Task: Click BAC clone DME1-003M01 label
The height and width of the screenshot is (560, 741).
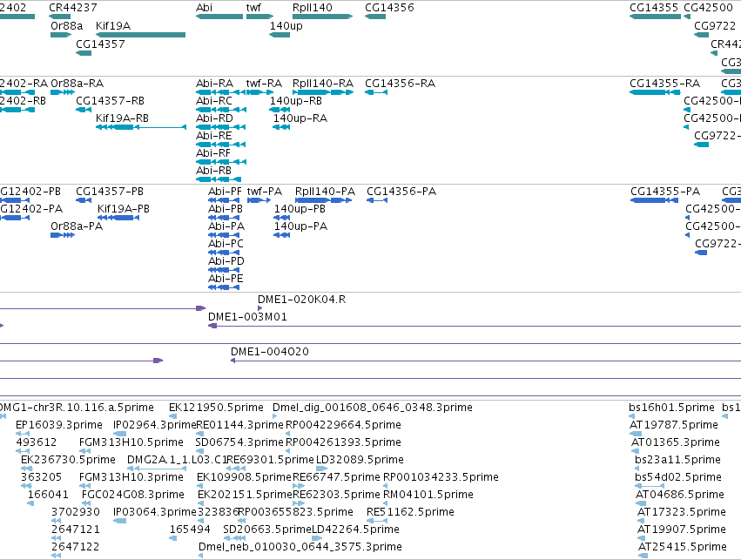Action: [x=247, y=317]
